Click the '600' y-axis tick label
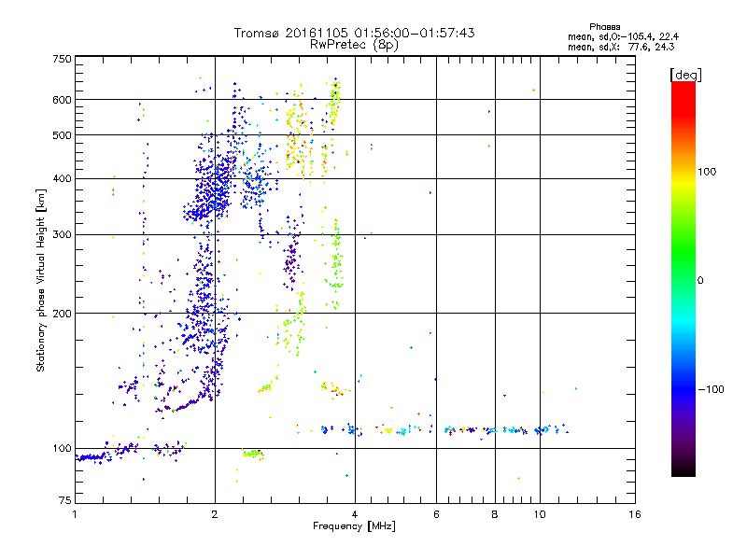The height and width of the screenshot is (560, 747). (62, 100)
